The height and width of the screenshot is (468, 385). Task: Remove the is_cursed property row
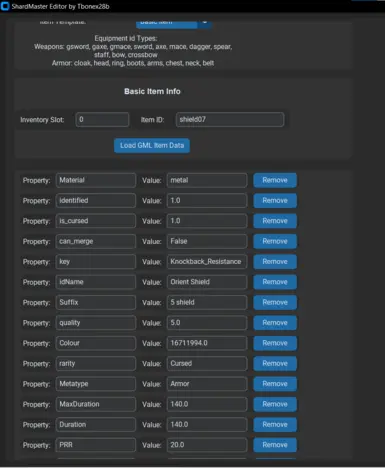point(275,221)
